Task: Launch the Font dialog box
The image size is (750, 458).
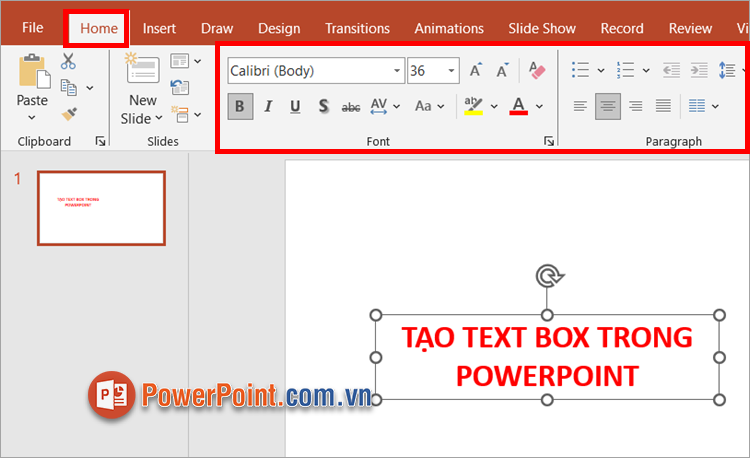Action: pyautogui.click(x=549, y=141)
